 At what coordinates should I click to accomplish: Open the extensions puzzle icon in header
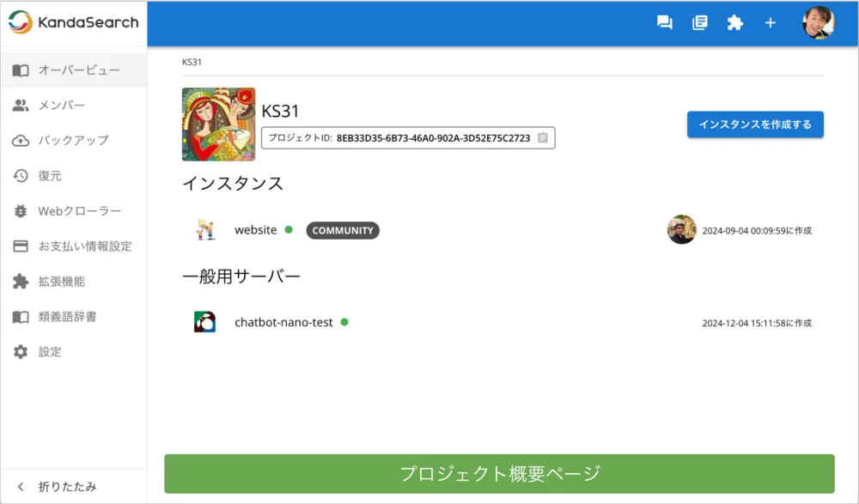[x=734, y=22]
